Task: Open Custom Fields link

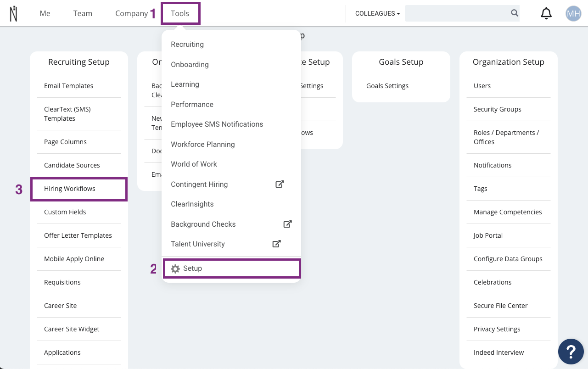Action: pyautogui.click(x=65, y=212)
